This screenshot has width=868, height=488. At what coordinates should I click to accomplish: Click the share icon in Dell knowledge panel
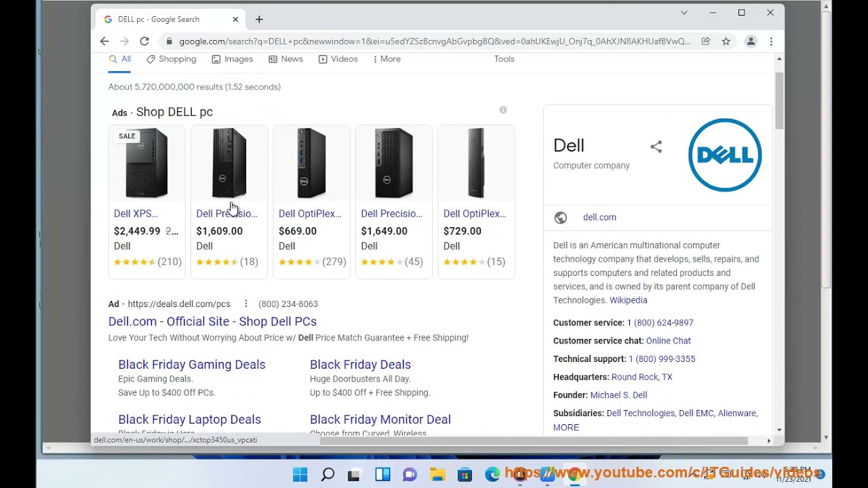pyautogui.click(x=656, y=146)
